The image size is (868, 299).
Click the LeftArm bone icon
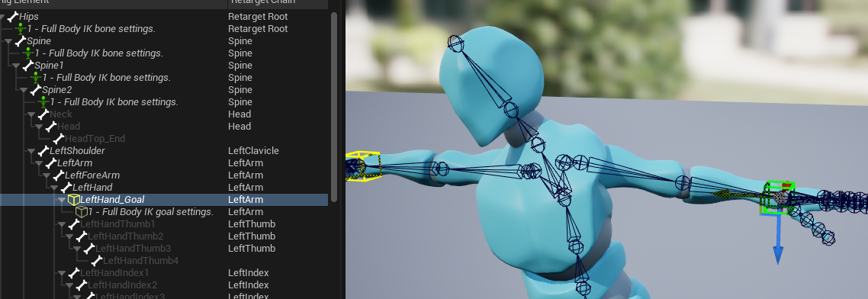click(x=51, y=162)
